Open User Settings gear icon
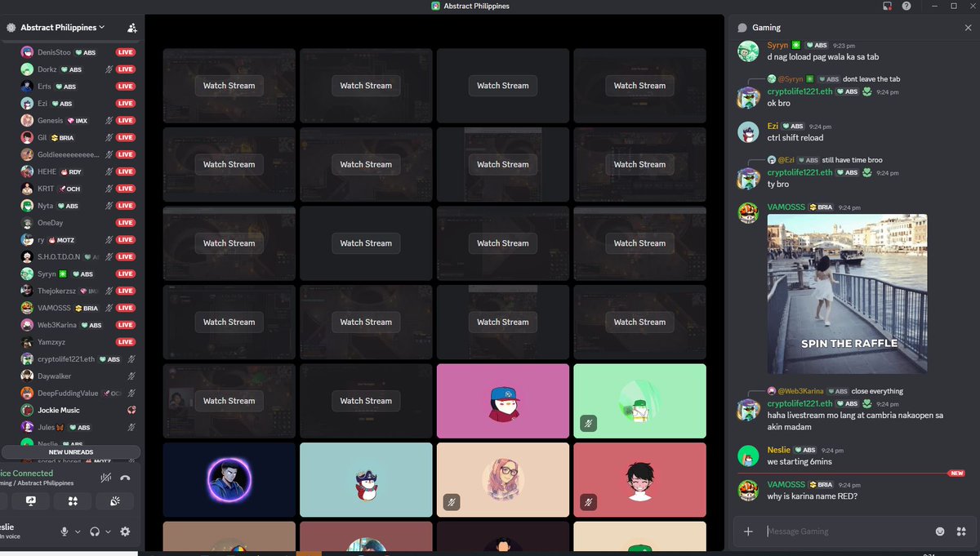 coord(125,532)
